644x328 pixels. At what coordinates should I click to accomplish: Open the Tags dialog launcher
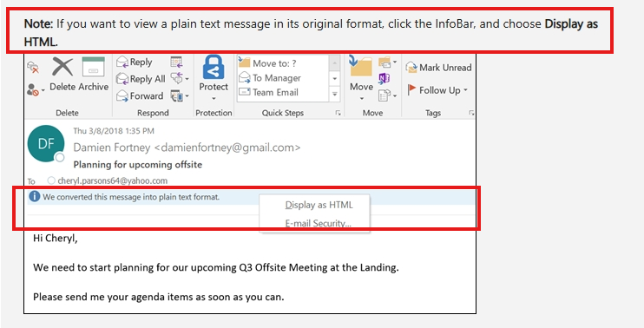click(x=471, y=113)
